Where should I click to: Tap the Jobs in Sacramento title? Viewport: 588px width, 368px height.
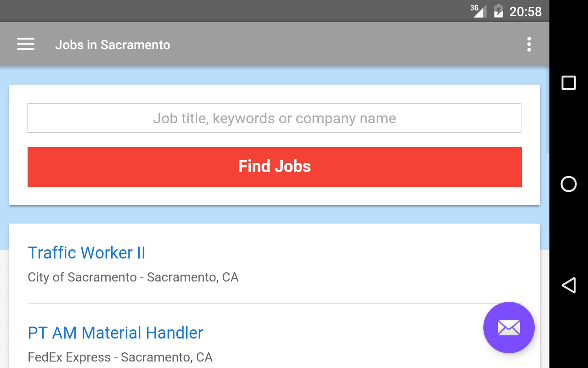113,45
